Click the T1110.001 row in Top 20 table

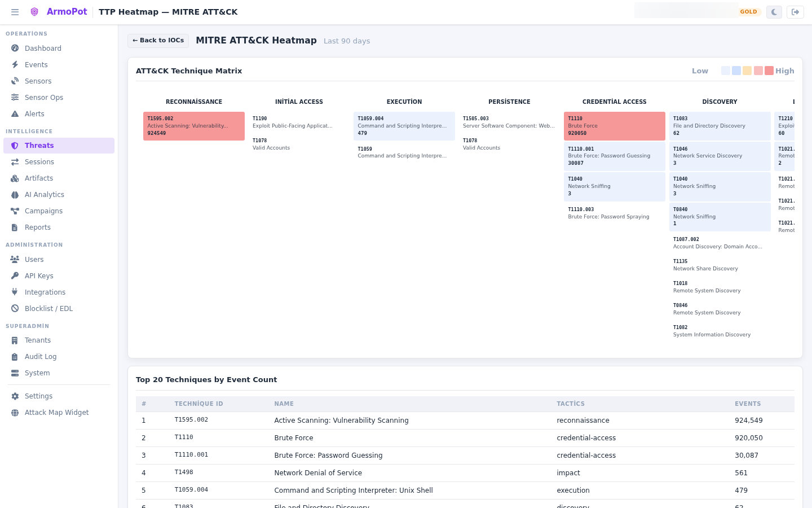pos(465,456)
